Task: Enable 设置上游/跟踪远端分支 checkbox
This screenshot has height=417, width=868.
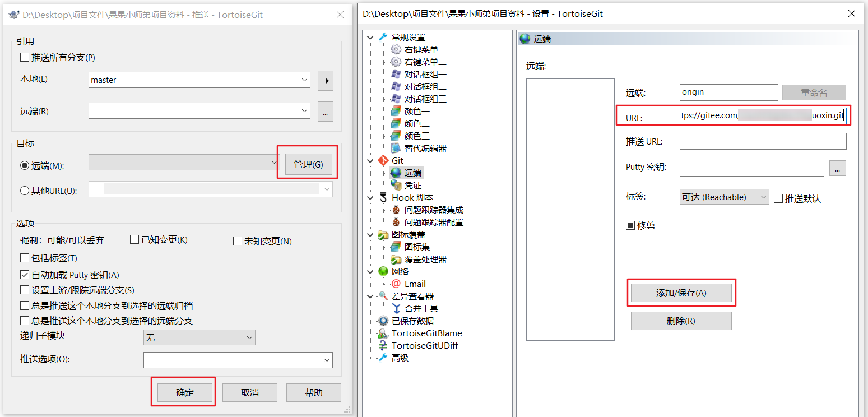Action: click(25, 290)
